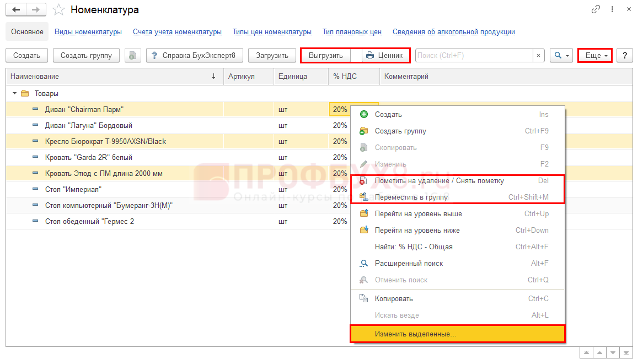Click the back navigation arrow

pyautogui.click(x=16, y=10)
